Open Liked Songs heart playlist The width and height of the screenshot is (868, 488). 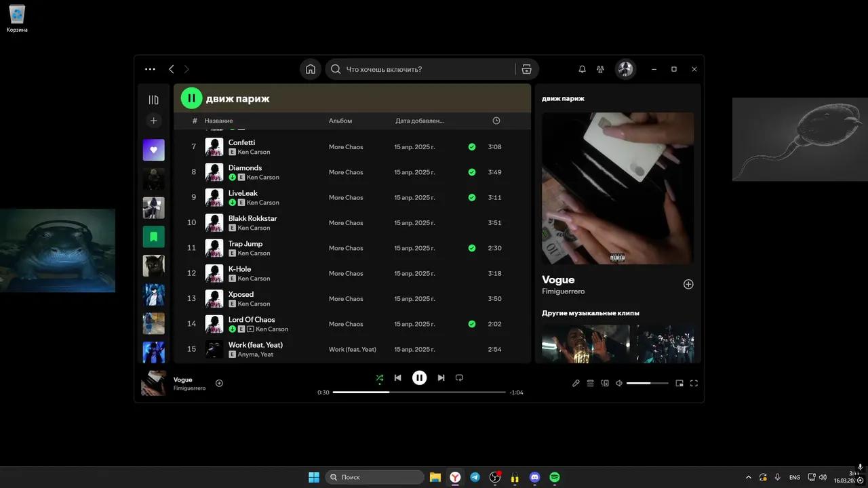click(154, 150)
